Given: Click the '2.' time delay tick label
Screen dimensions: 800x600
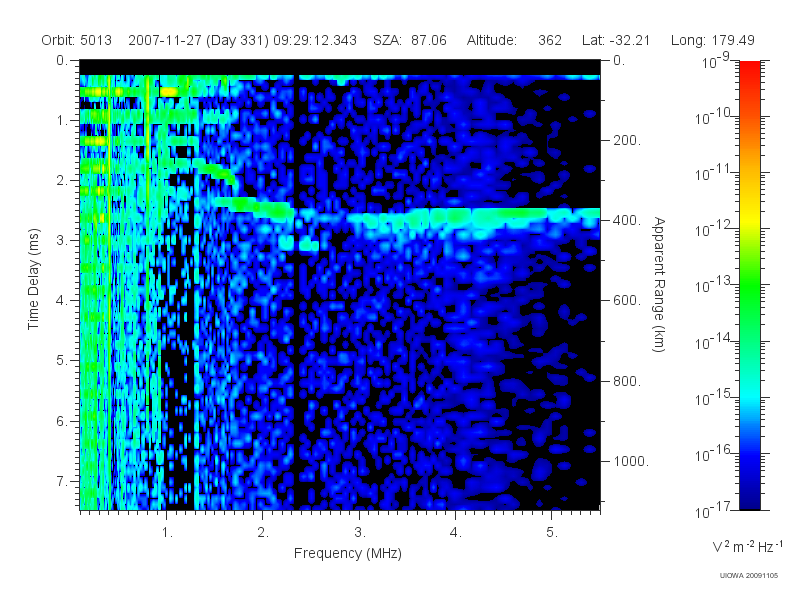Looking at the screenshot, I should (x=62, y=181).
